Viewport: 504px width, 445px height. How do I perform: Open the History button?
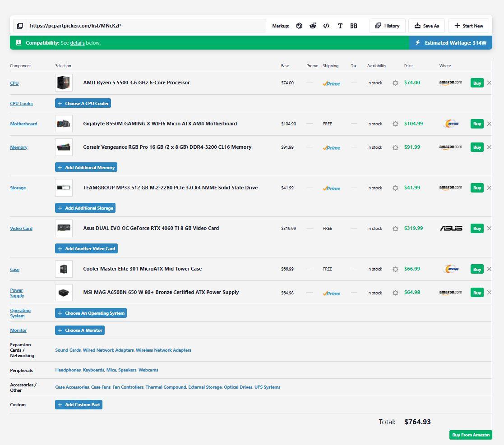pos(387,26)
